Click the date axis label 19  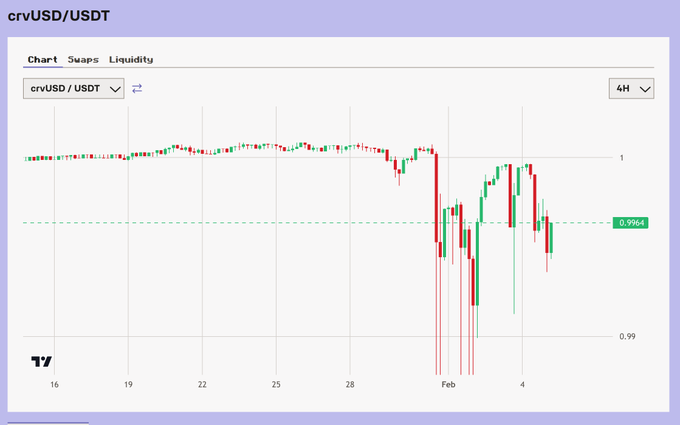[128, 385]
